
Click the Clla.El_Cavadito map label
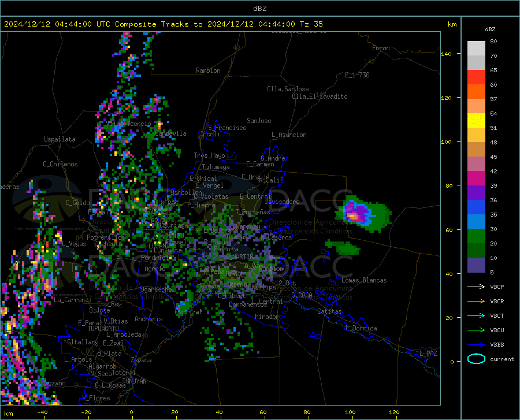point(320,96)
